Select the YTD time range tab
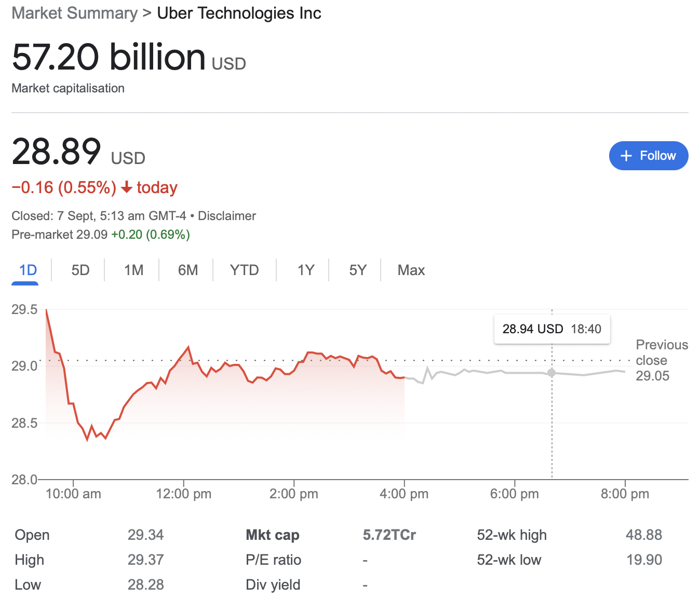700x599 pixels. click(x=245, y=270)
